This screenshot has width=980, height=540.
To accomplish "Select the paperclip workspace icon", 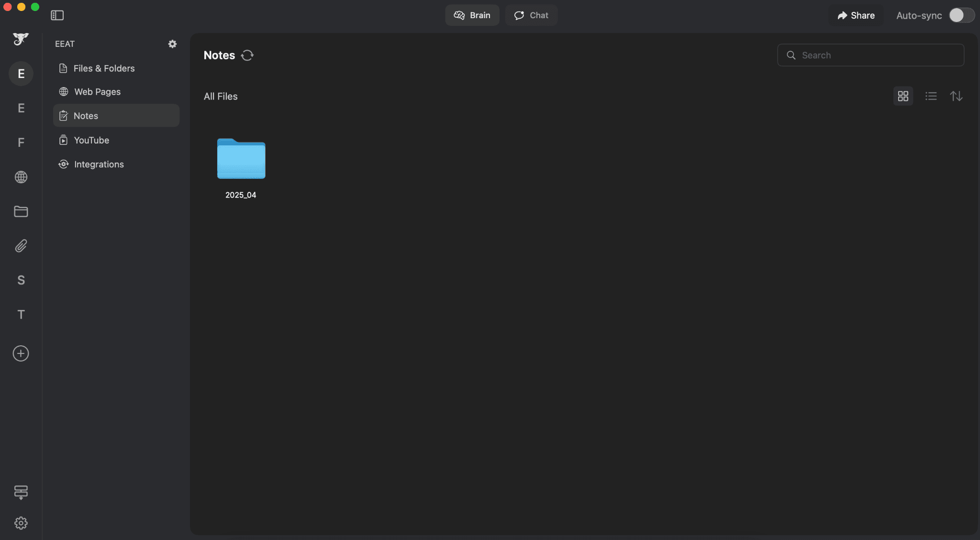I will click(x=20, y=245).
